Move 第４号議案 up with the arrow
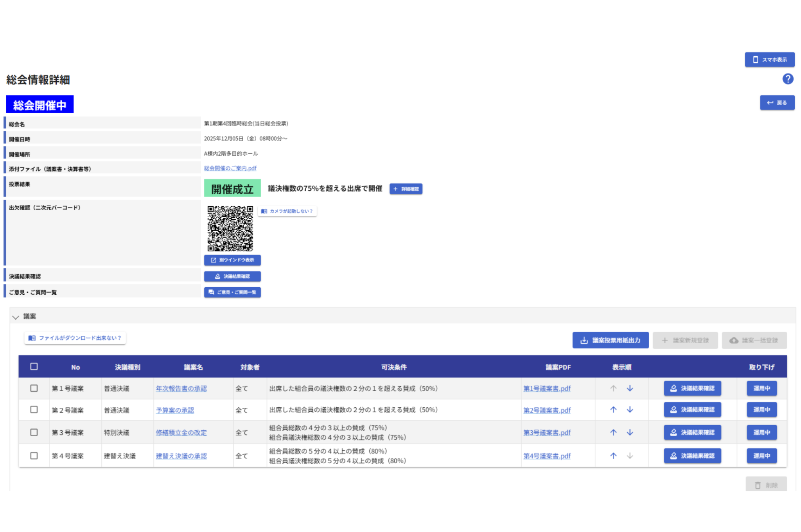Screen dimensions: 801x532 [x=613, y=456]
